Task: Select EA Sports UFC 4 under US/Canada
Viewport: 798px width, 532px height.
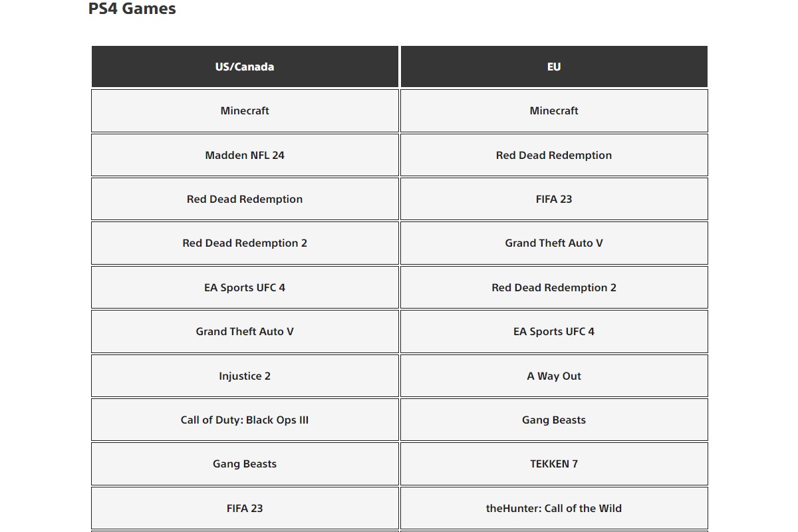Action: pyautogui.click(x=245, y=287)
